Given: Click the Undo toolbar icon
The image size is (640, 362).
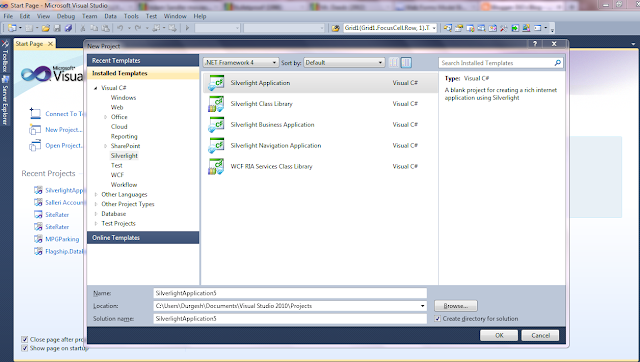Looking at the screenshot, I should (120, 28).
